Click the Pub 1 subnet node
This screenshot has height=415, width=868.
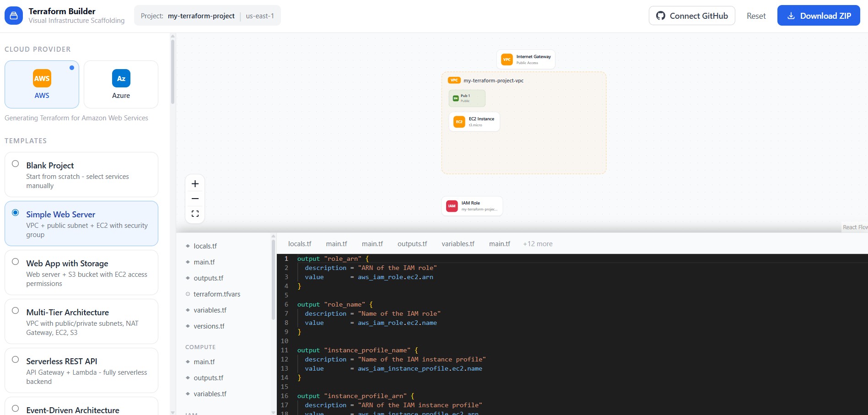coord(466,98)
